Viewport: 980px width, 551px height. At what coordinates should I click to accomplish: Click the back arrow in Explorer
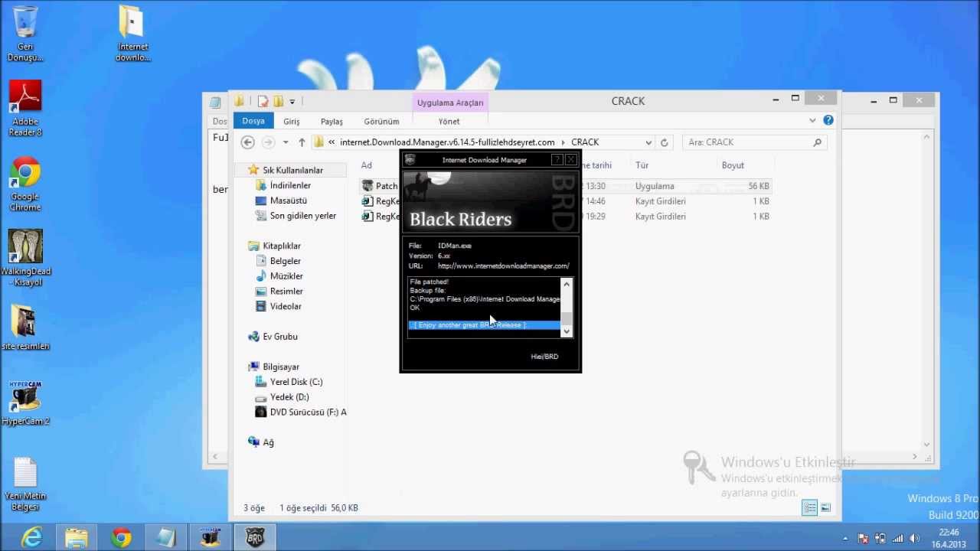[247, 142]
